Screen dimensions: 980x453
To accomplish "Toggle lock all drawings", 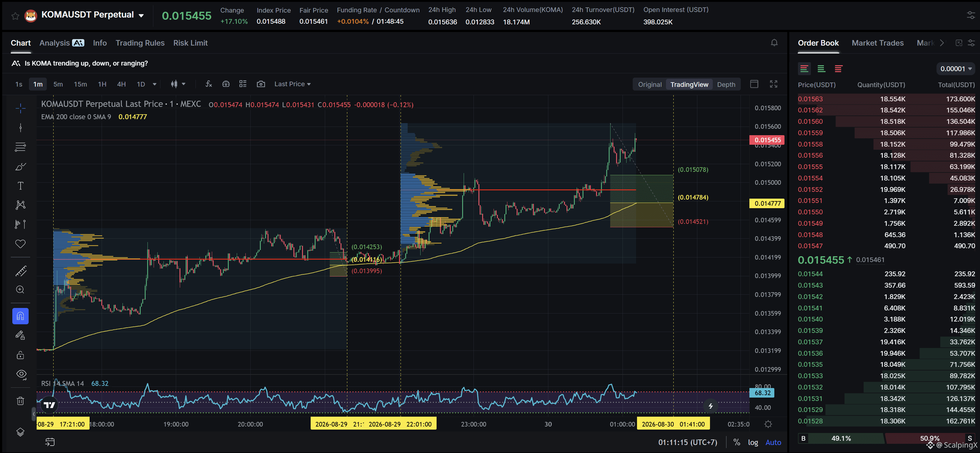I will tap(21, 355).
